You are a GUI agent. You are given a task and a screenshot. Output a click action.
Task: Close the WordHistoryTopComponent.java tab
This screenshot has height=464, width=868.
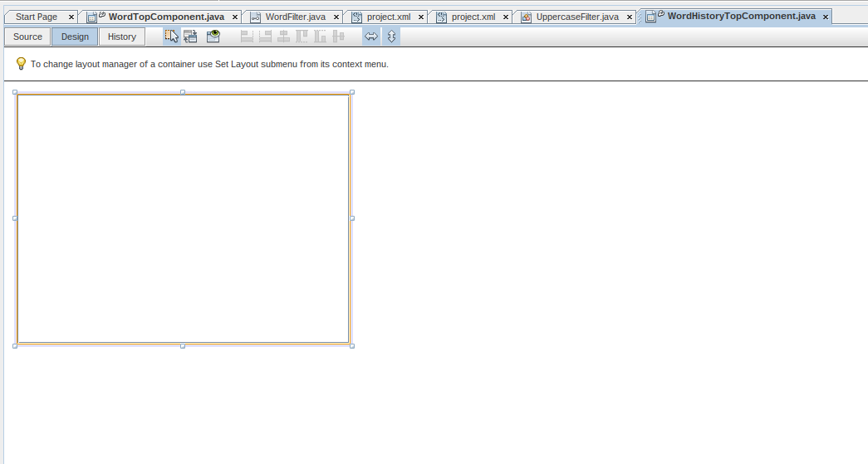click(x=825, y=17)
